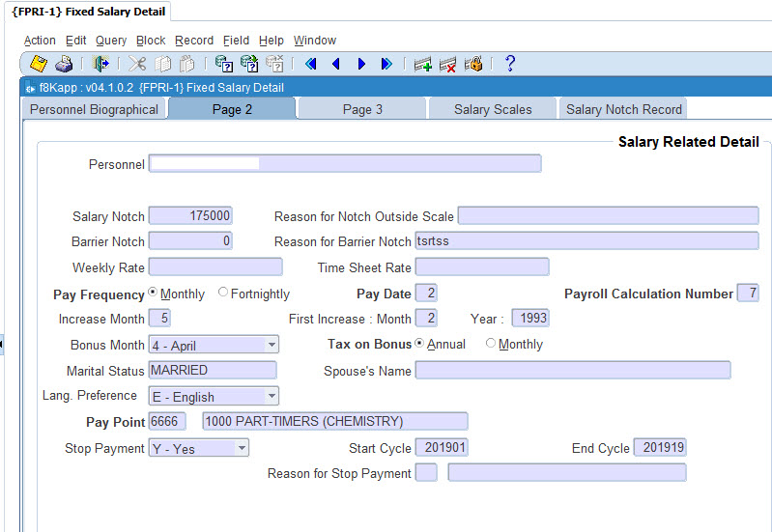Click the Print icon
The width and height of the screenshot is (772, 532).
point(64,65)
